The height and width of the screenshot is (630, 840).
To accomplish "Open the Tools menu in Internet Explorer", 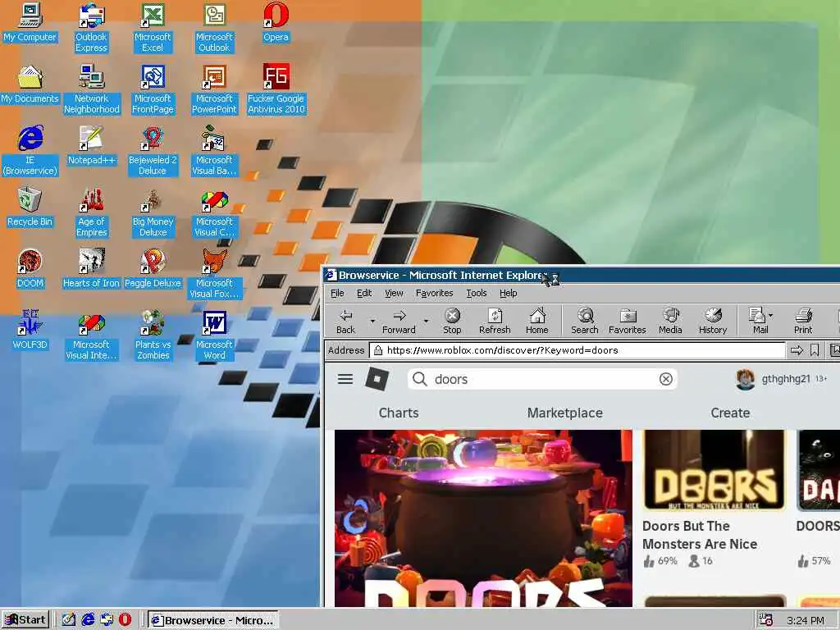I will pos(477,293).
